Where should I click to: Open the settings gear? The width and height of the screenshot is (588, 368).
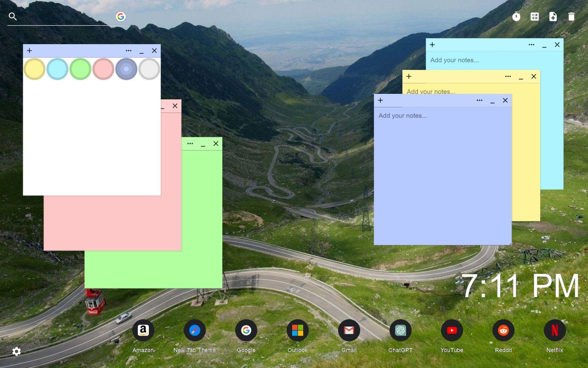click(17, 351)
